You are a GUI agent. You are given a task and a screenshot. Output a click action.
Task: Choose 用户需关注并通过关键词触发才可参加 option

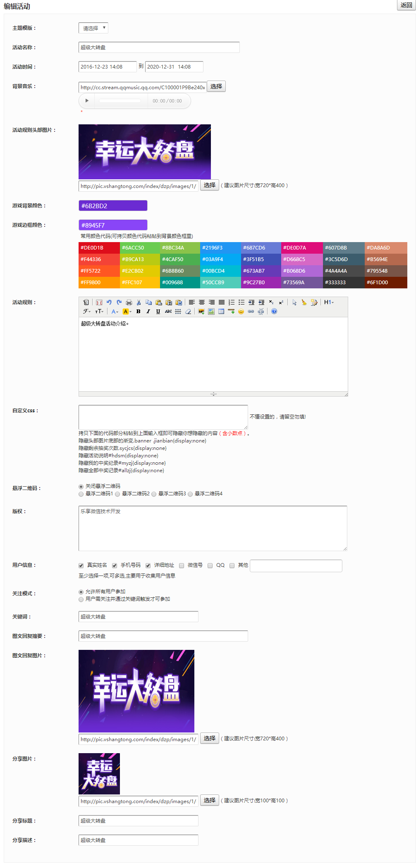[x=81, y=599]
